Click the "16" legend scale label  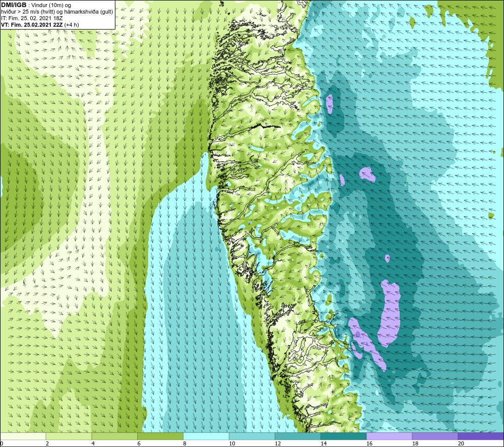(x=369, y=443)
